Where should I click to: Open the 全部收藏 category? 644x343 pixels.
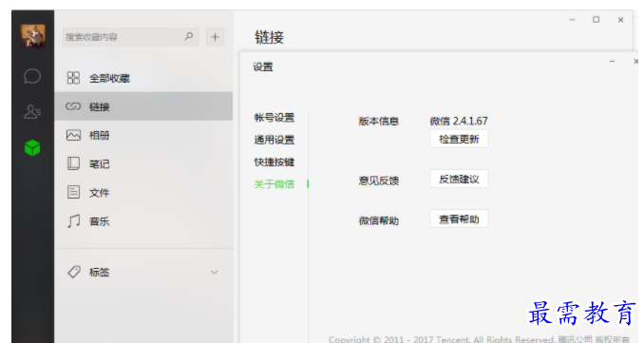[143, 78]
